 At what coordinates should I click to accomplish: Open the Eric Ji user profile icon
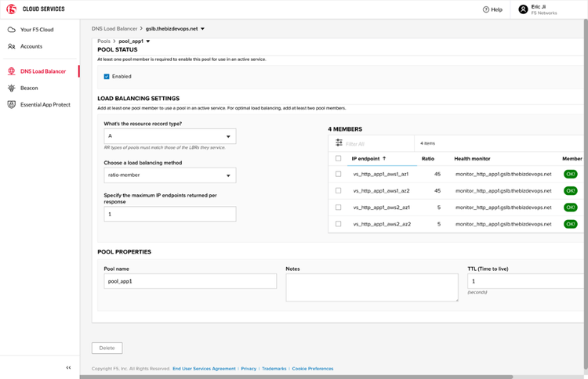(x=523, y=9)
